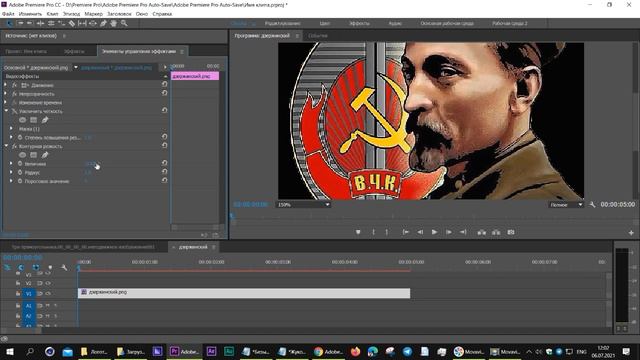640x360 pixels.
Task: Create rectangle mask under Увеличить четкость
Action: point(33,120)
